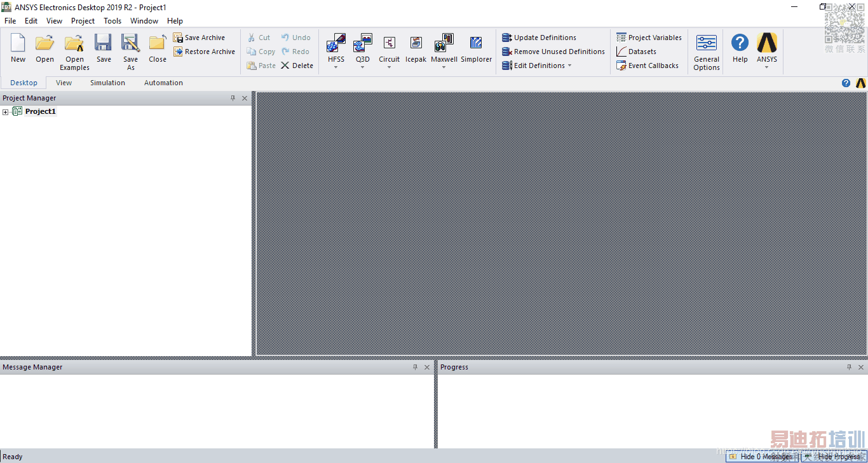Open the Q3D dropdown arrow
The height and width of the screenshot is (463, 868).
coord(362,67)
